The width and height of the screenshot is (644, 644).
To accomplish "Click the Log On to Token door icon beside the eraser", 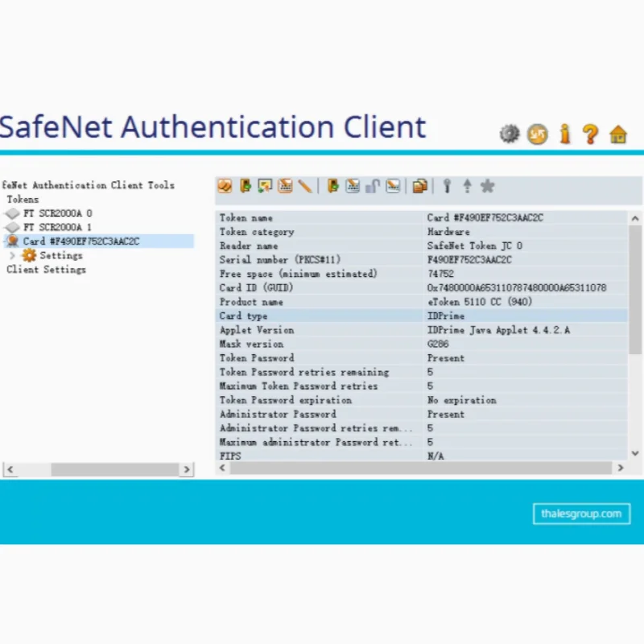I will [246, 187].
